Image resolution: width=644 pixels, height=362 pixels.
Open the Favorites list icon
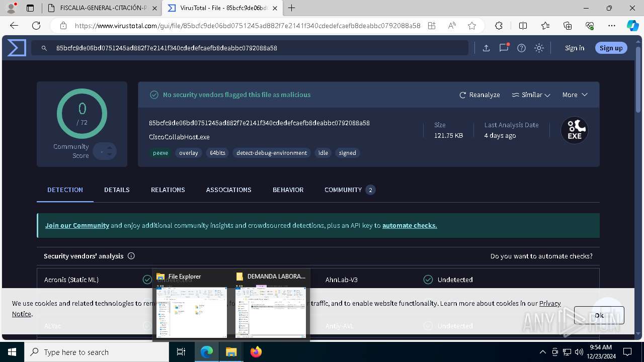pyautogui.click(x=545, y=26)
